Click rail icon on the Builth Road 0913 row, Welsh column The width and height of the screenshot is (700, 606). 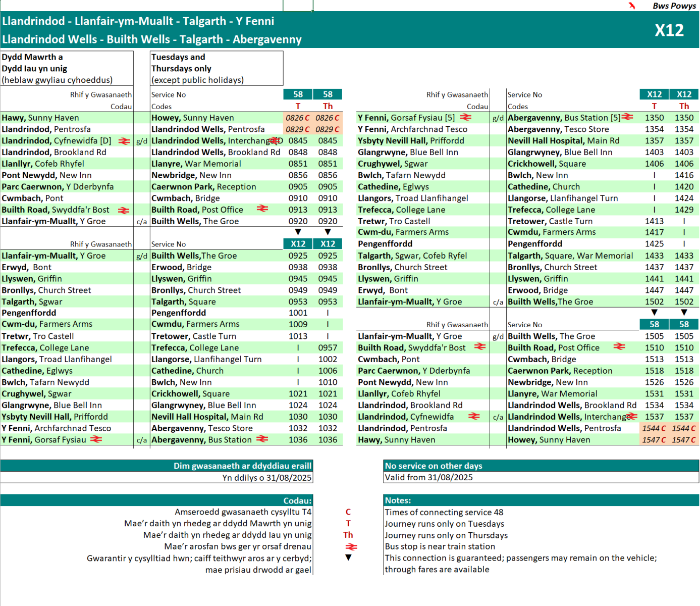click(x=124, y=210)
